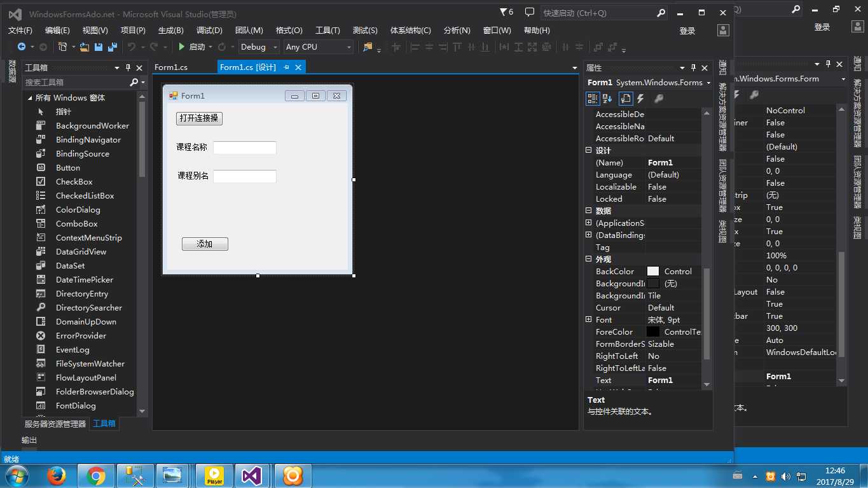Viewport: 868px width, 488px height.
Task: Click the 属性 panel scroll-down arrow
Action: (706, 384)
